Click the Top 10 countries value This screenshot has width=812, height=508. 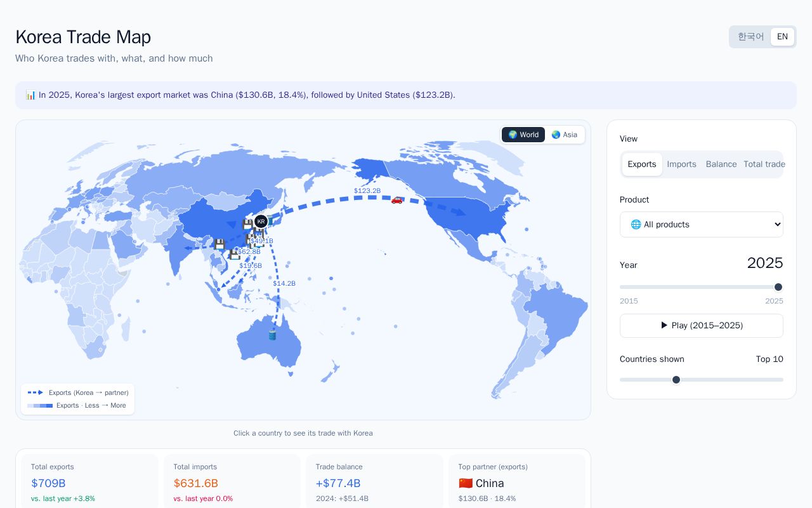(769, 359)
